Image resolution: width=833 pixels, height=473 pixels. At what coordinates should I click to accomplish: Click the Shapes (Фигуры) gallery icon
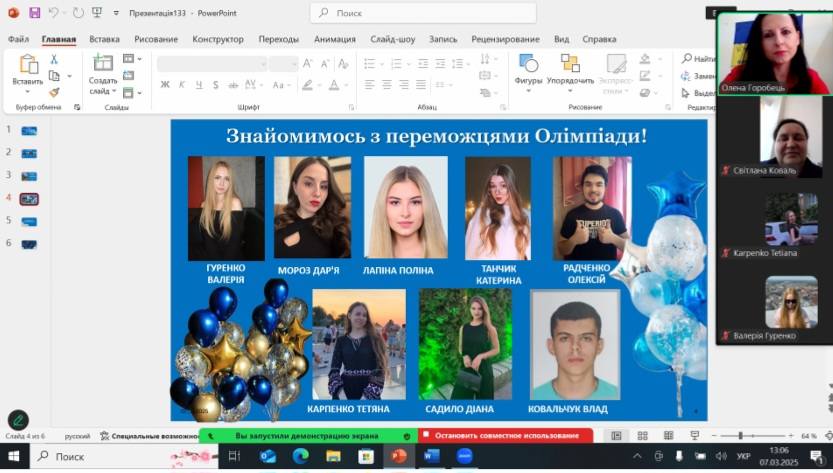[x=528, y=64]
